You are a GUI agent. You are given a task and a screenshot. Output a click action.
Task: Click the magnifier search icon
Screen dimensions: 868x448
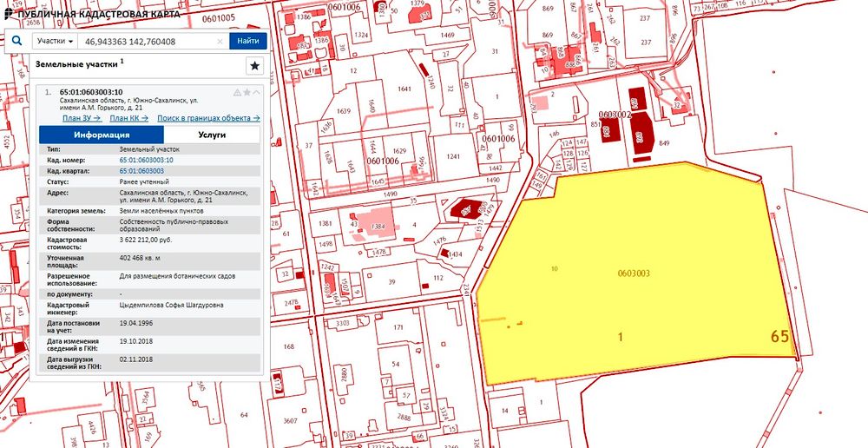click(16, 41)
